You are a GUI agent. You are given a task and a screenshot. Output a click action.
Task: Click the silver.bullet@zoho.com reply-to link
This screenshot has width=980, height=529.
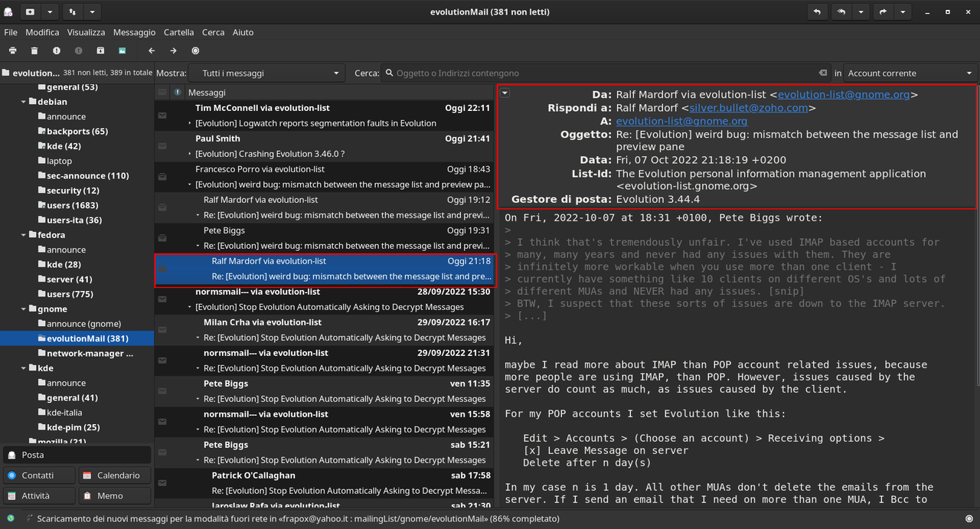coord(749,108)
